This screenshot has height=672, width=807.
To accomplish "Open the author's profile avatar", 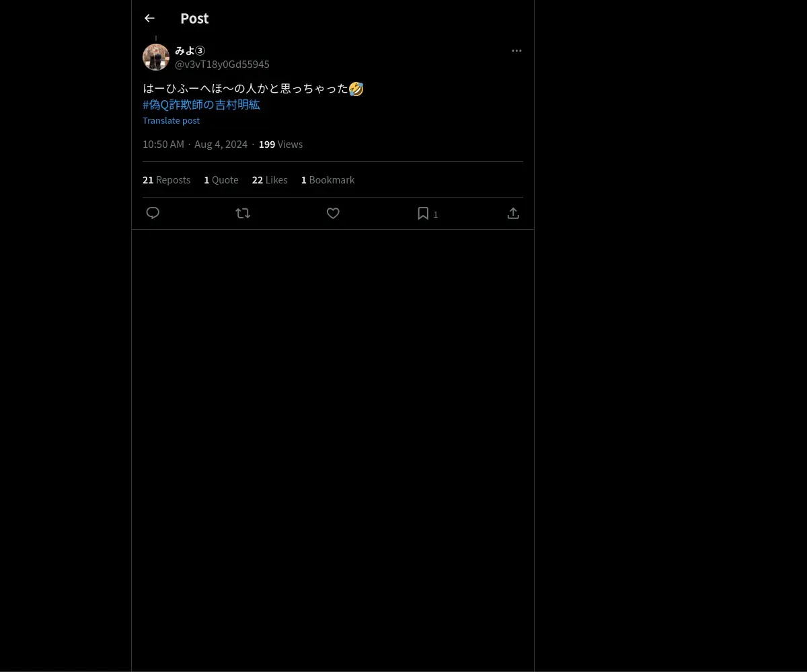I will click(156, 57).
